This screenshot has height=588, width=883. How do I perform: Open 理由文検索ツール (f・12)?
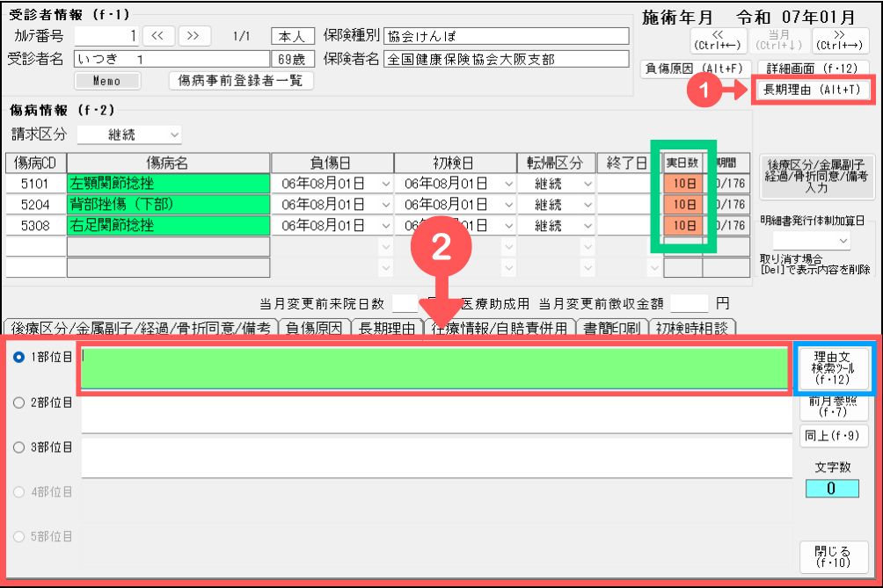[834, 368]
